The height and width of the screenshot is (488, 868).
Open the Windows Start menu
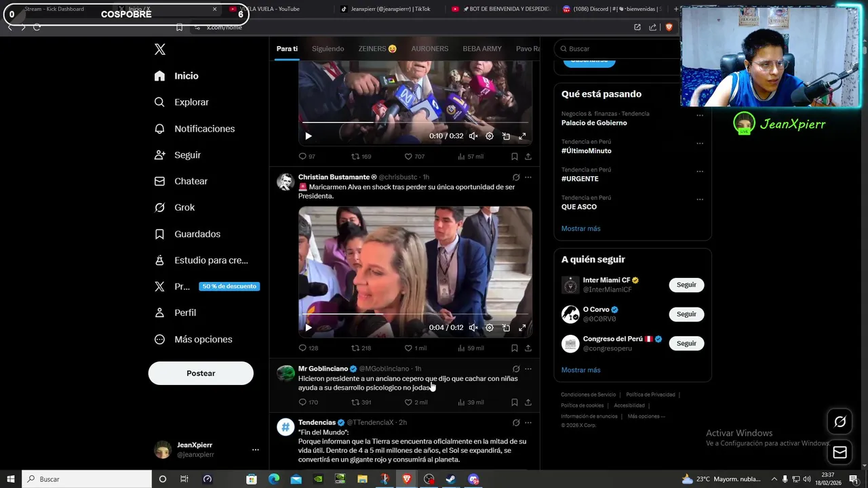(x=11, y=479)
